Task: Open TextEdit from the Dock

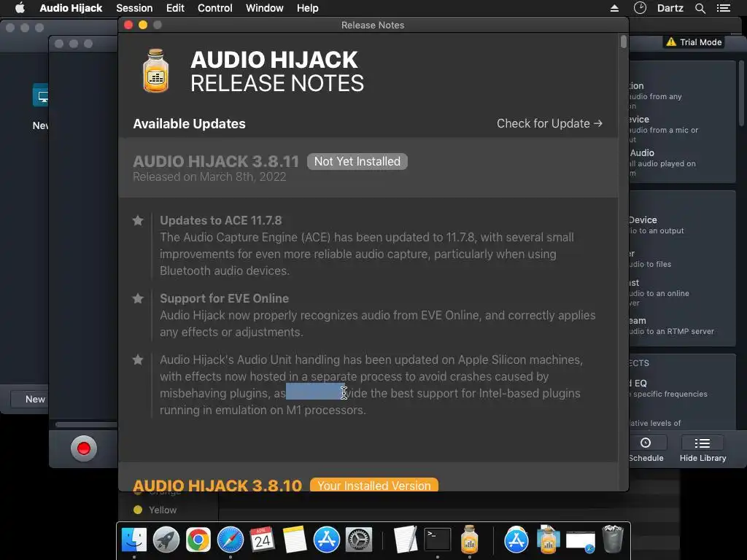Action: coord(406,540)
